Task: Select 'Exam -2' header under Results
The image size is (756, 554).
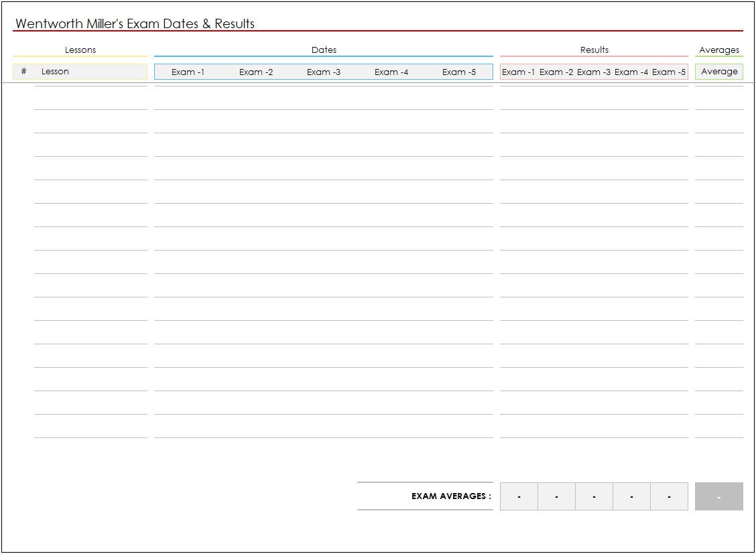Action: point(556,72)
